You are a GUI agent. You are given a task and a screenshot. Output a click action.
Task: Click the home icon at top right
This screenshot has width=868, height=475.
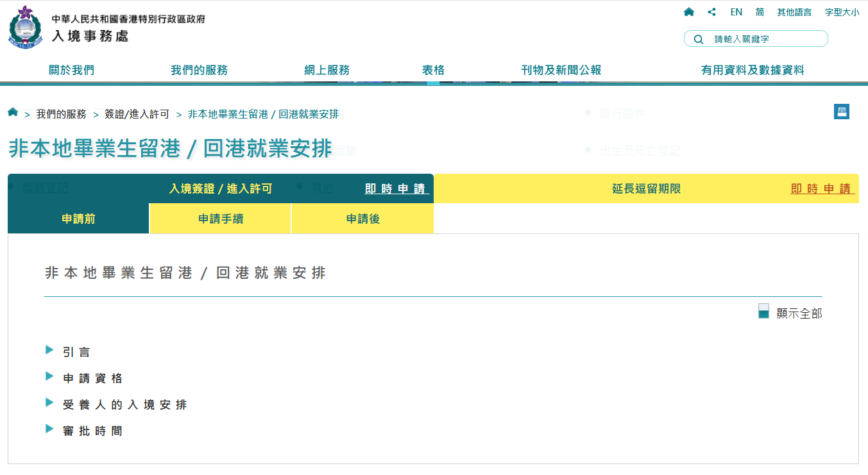click(689, 12)
